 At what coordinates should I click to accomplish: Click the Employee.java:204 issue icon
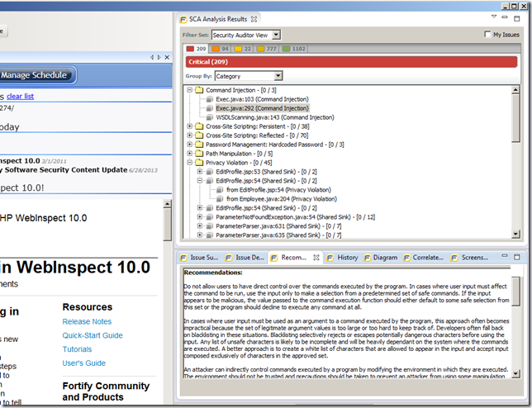coord(220,199)
